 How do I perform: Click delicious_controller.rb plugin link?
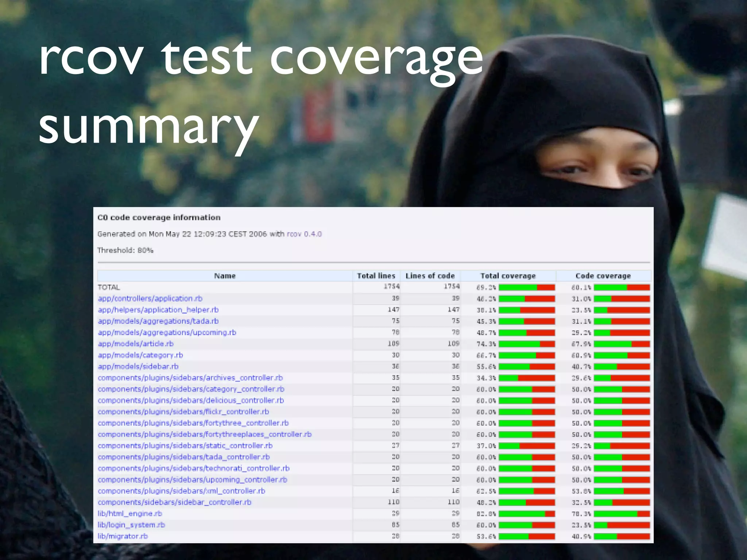(x=191, y=400)
